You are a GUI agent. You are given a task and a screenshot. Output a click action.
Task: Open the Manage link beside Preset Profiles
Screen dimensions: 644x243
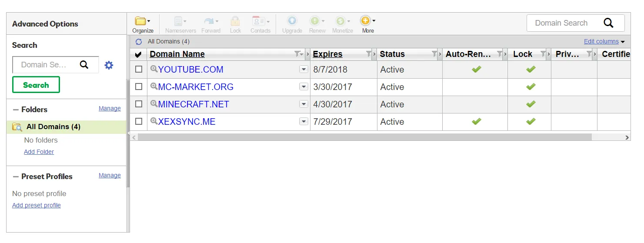(x=110, y=175)
